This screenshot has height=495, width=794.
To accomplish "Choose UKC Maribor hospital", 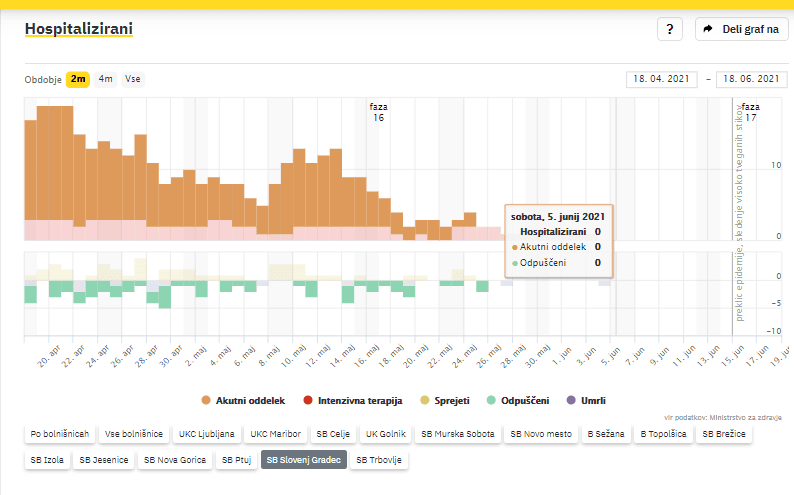I will click(274, 434).
